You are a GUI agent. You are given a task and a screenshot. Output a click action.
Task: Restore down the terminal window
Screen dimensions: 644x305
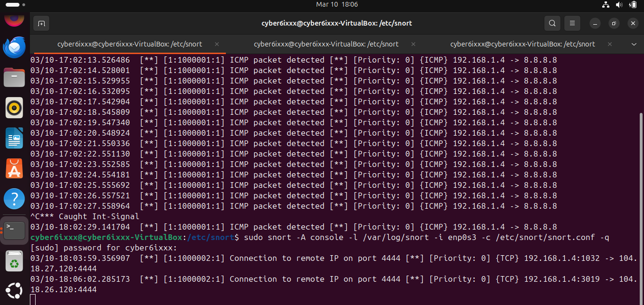pyautogui.click(x=614, y=23)
